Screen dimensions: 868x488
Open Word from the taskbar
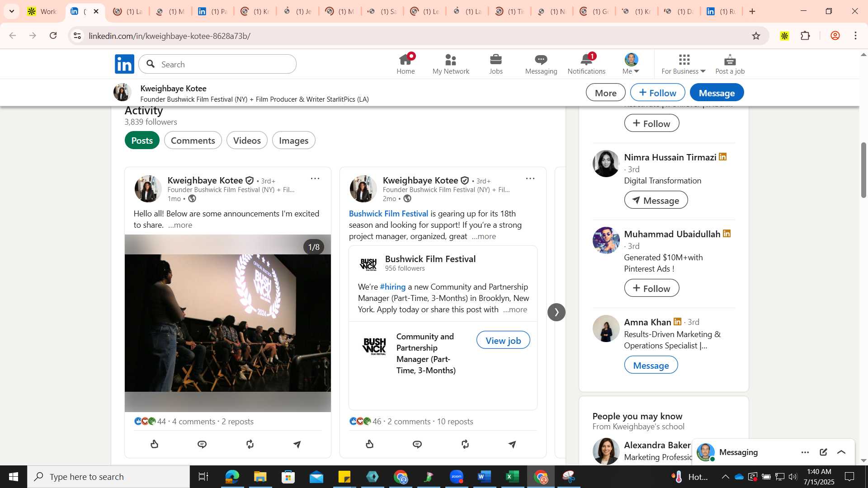[484, 477]
